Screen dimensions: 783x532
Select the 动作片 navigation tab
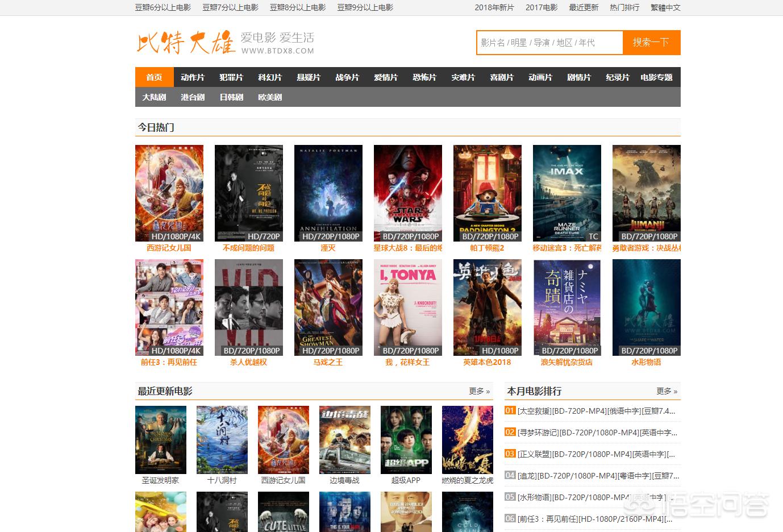click(x=193, y=77)
